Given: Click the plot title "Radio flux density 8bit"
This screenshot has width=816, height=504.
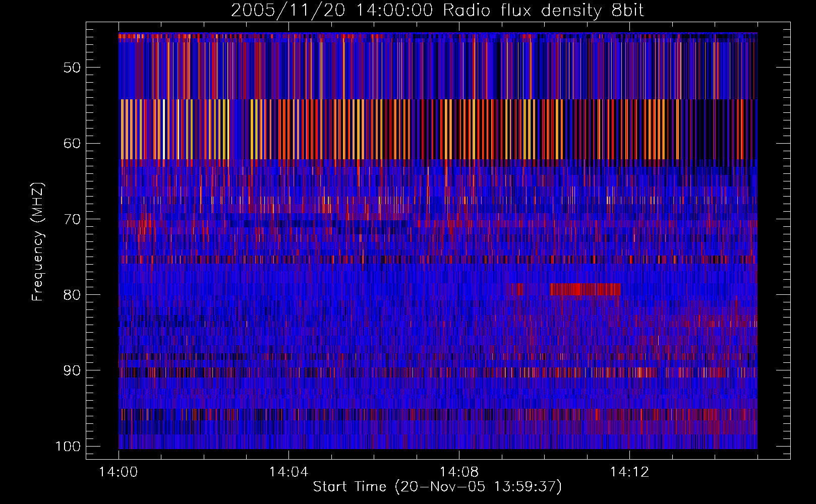Looking at the screenshot, I should click(x=544, y=11).
